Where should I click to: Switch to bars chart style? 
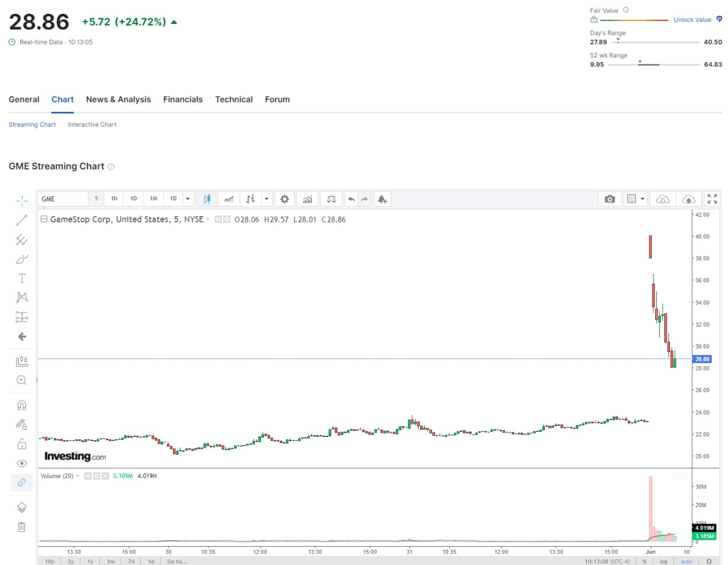click(251, 199)
